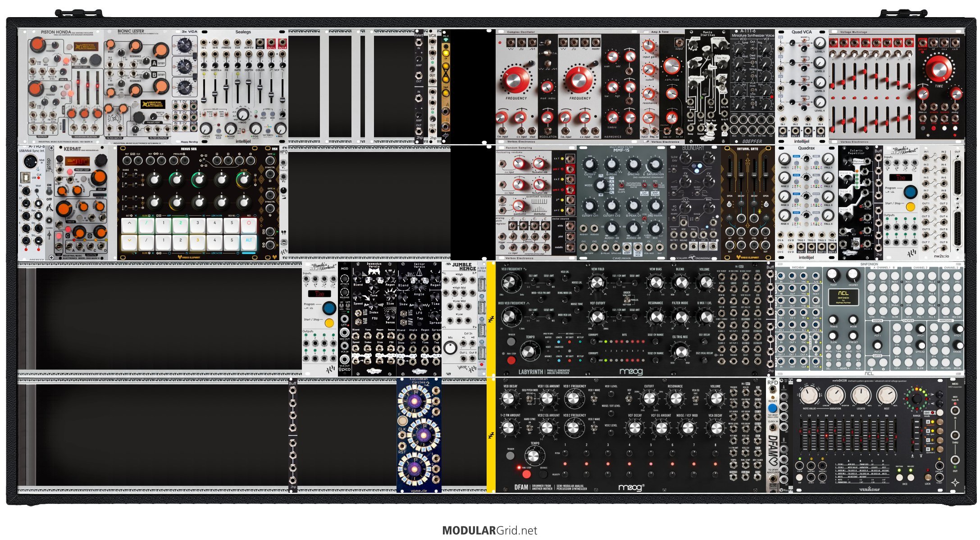Click the blue Reset button on RFD module
Screen dimensions: 980x540
pos(772,408)
